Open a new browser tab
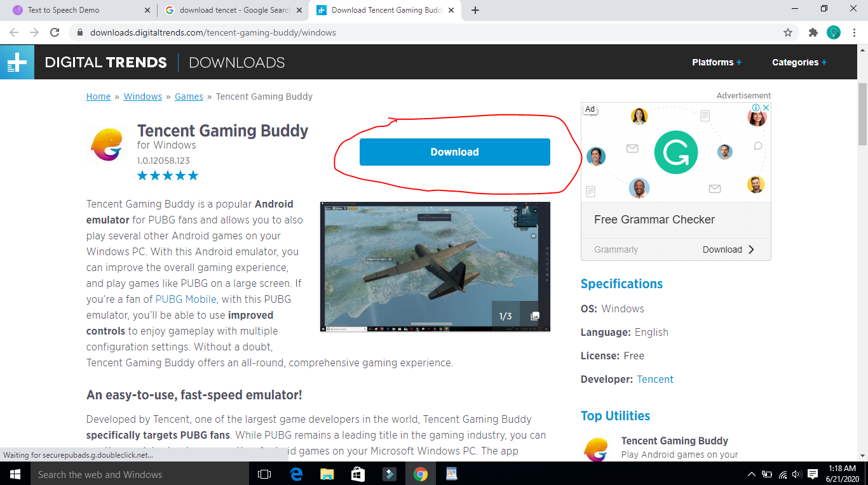This screenshot has width=868, height=485. coord(475,10)
